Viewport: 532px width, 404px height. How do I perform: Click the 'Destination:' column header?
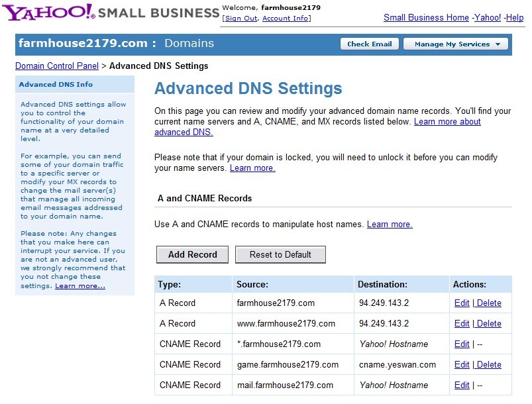click(x=401, y=284)
